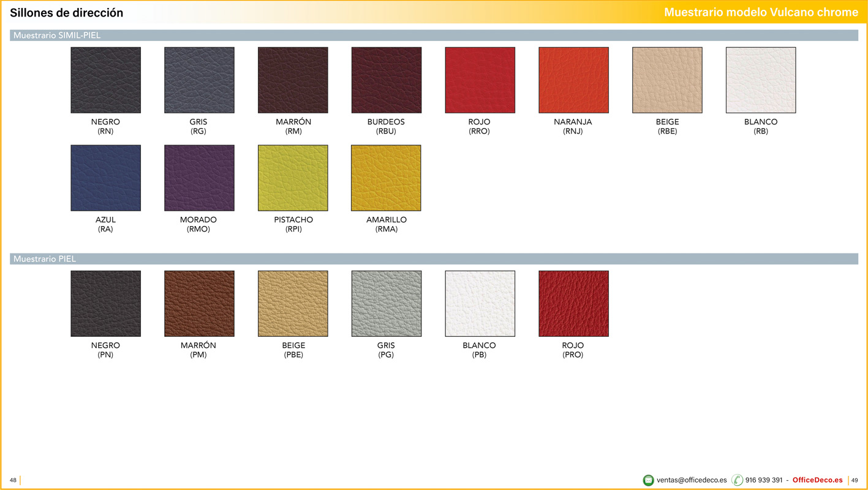Click the phone number 916 939 391

tap(764, 480)
